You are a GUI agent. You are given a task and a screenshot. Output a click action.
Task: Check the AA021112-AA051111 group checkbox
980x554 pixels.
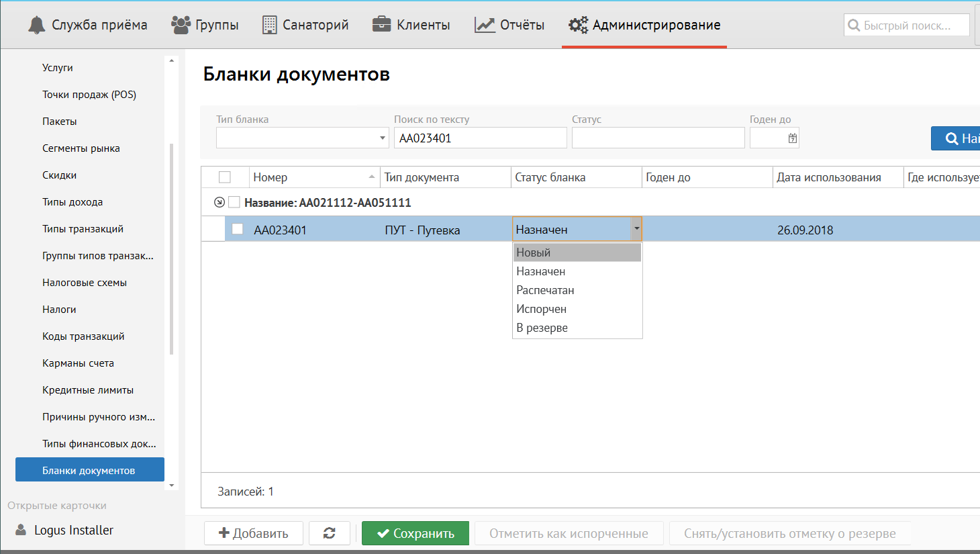tap(234, 202)
